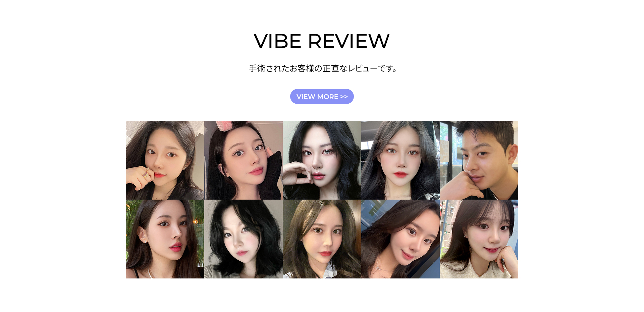Open photo of woman with bangs in cream sweater
This screenshot has height=312, width=644.
click(x=479, y=239)
